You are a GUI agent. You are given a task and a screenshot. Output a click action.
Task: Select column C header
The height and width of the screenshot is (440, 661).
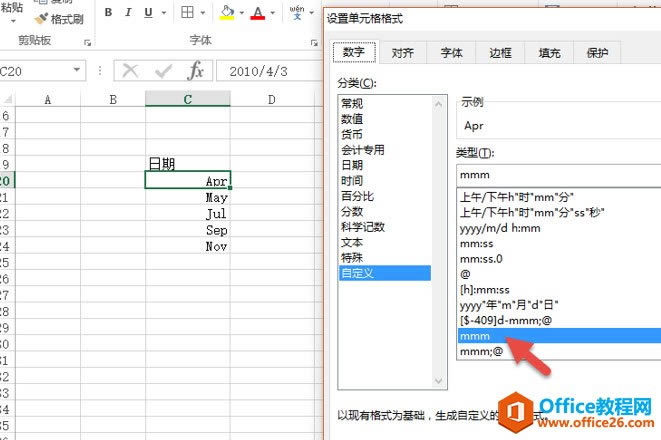coord(188,99)
